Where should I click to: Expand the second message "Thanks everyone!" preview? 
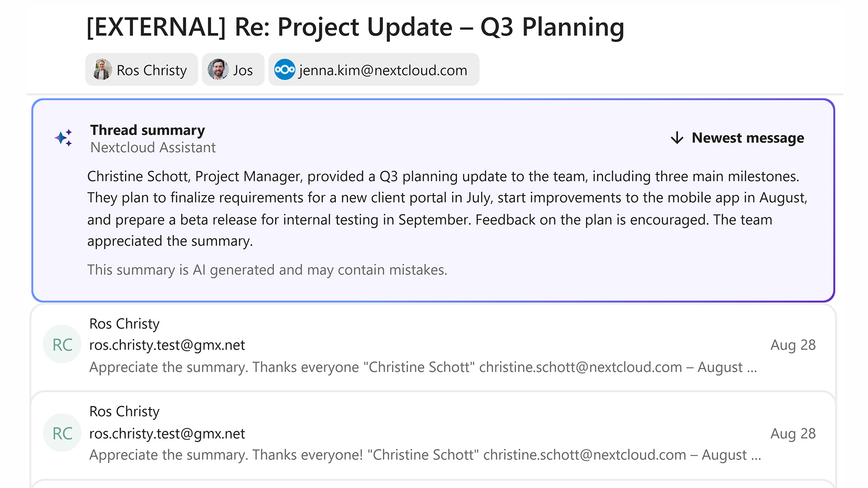[425, 455]
